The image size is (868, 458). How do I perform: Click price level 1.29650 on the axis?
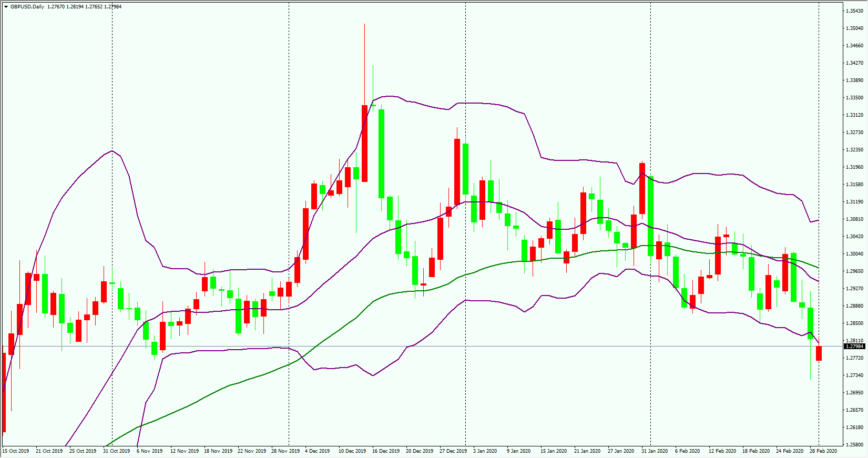(x=854, y=271)
